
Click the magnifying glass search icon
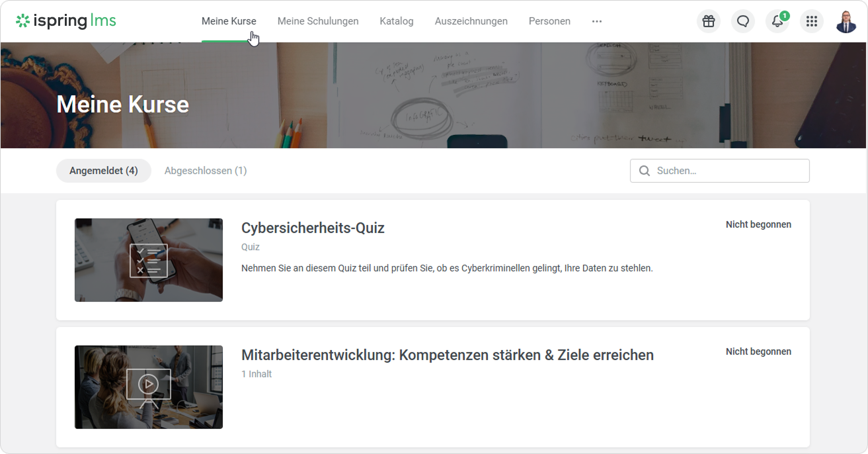pos(645,171)
